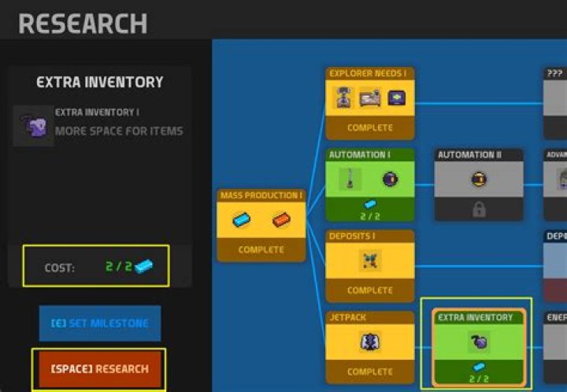This screenshot has height=392, width=567.
Task: Click COMPLETE under Jetpack
Action: [x=370, y=372]
